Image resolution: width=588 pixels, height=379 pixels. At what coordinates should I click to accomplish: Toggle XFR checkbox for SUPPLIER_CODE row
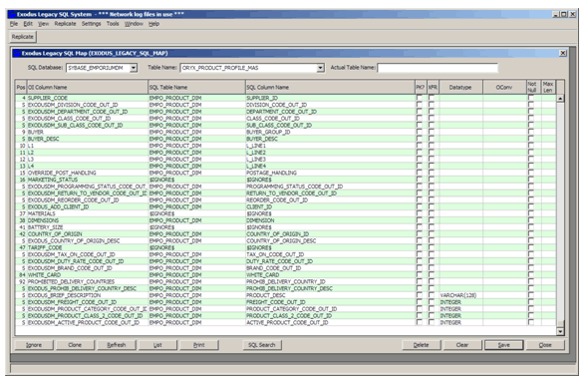tap(432, 98)
